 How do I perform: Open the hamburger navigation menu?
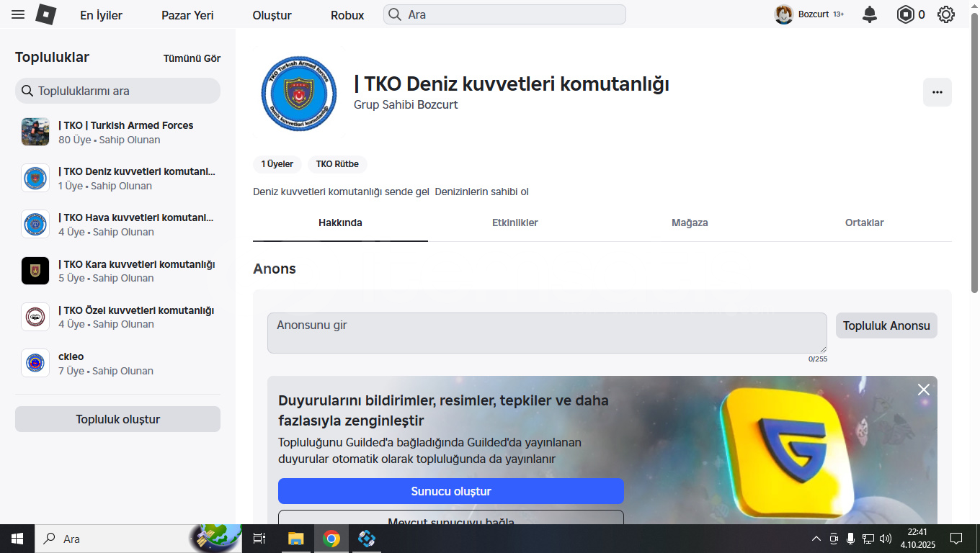(18, 14)
